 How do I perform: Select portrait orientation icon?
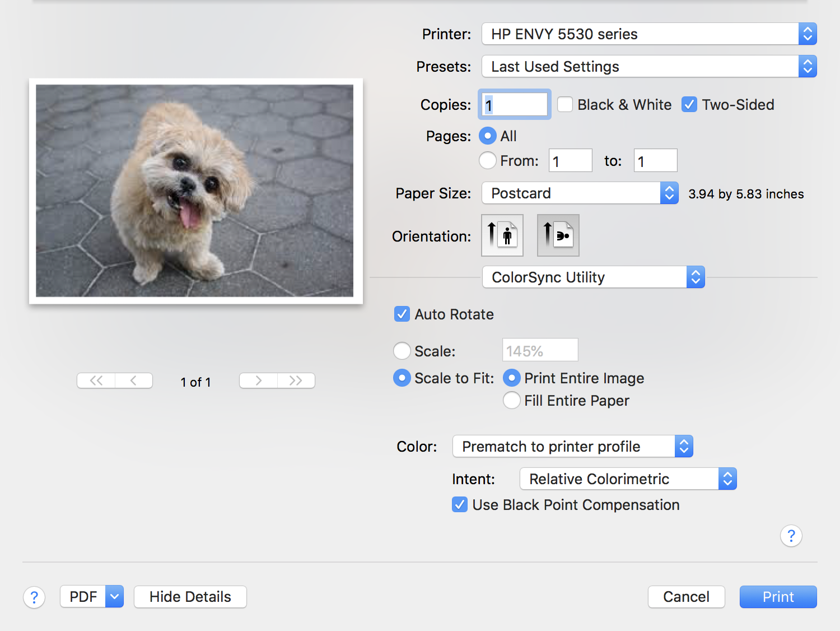(502, 235)
